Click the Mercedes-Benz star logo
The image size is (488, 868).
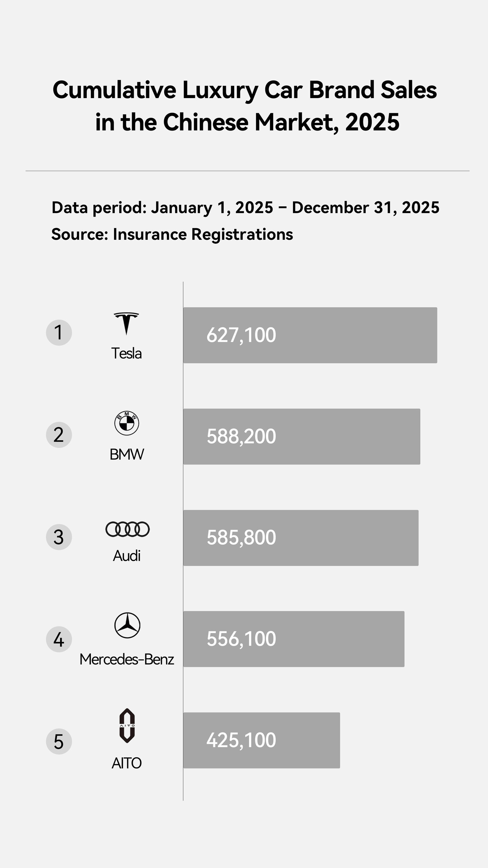click(x=127, y=625)
